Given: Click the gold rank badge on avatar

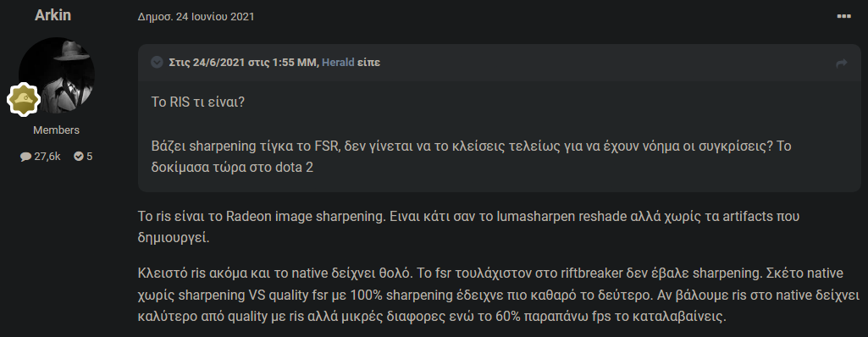Looking at the screenshot, I should (x=24, y=100).
